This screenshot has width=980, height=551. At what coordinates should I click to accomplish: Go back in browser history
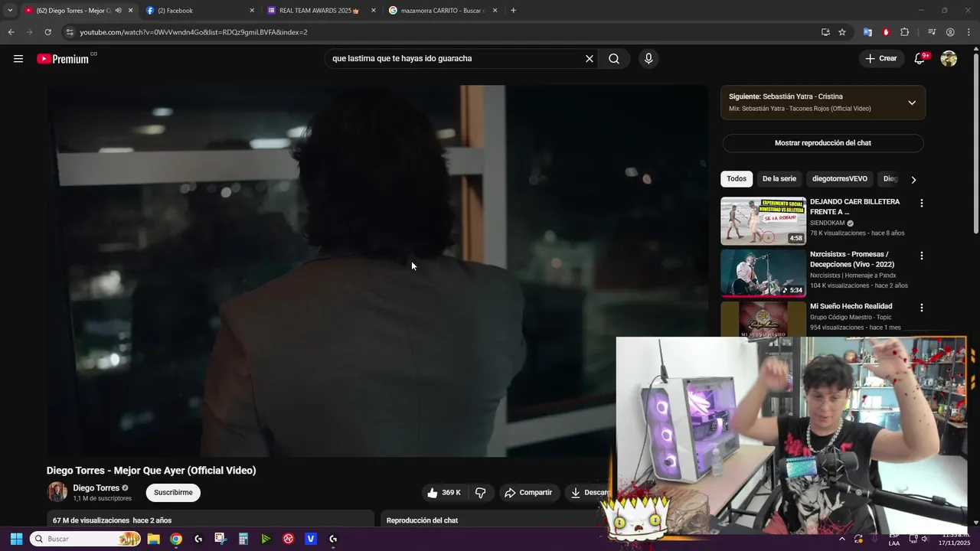click(11, 32)
